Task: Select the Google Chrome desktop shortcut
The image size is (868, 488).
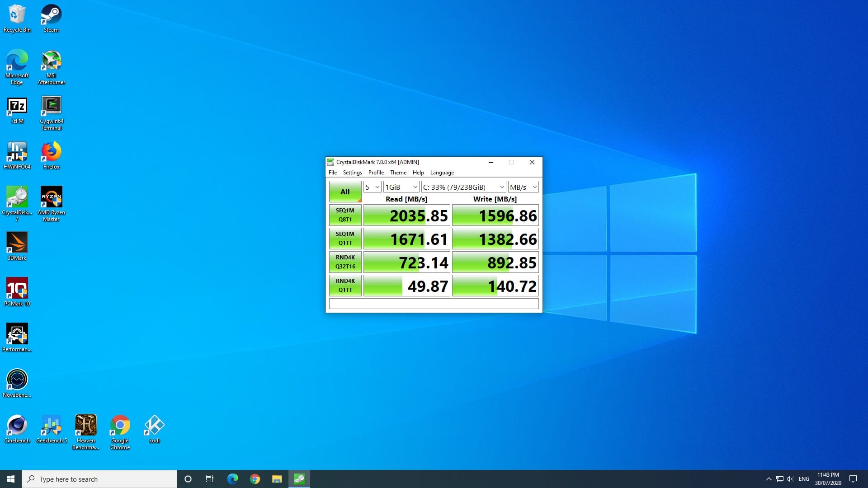Action: coord(120,432)
